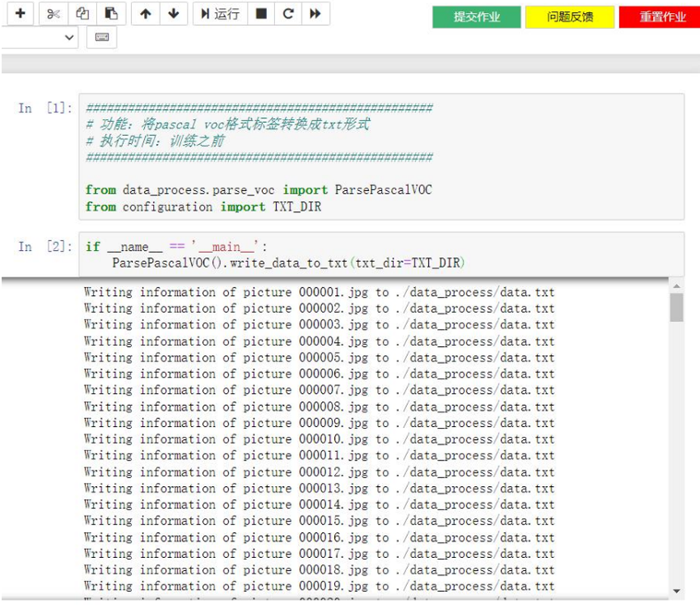Copy the selected cell

(83, 14)
